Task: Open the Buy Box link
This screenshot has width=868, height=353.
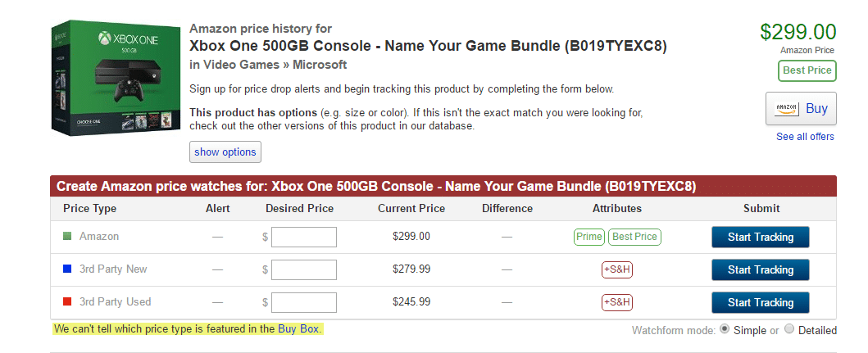Action: [299, 329]
